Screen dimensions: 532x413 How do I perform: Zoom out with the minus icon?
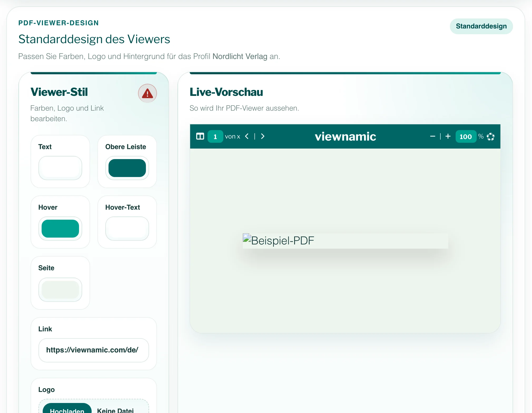[x=432, y=136]
